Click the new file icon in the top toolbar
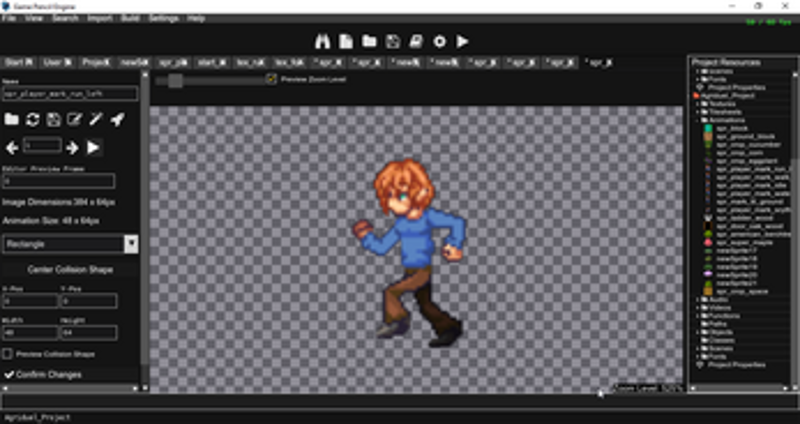Viewport: 800px width, 424px height. (x=346, y=41)
